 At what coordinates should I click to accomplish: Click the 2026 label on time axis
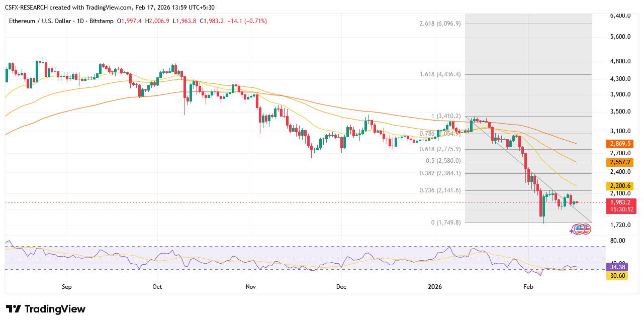(x=435, y=287)
